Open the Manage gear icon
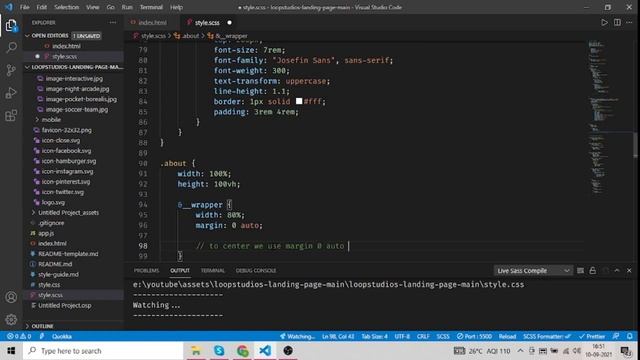640x360 pixels. pos(11,319)
